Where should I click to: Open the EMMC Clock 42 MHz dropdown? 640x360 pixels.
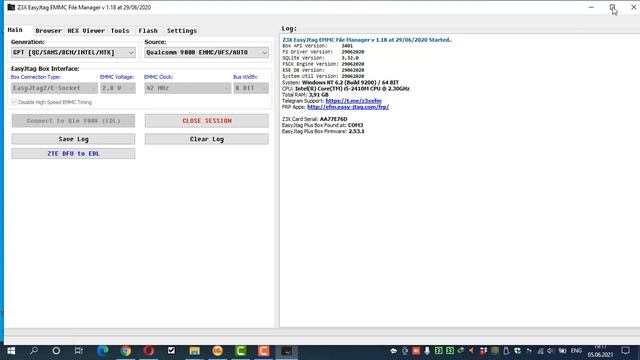[x=187, y=88]
